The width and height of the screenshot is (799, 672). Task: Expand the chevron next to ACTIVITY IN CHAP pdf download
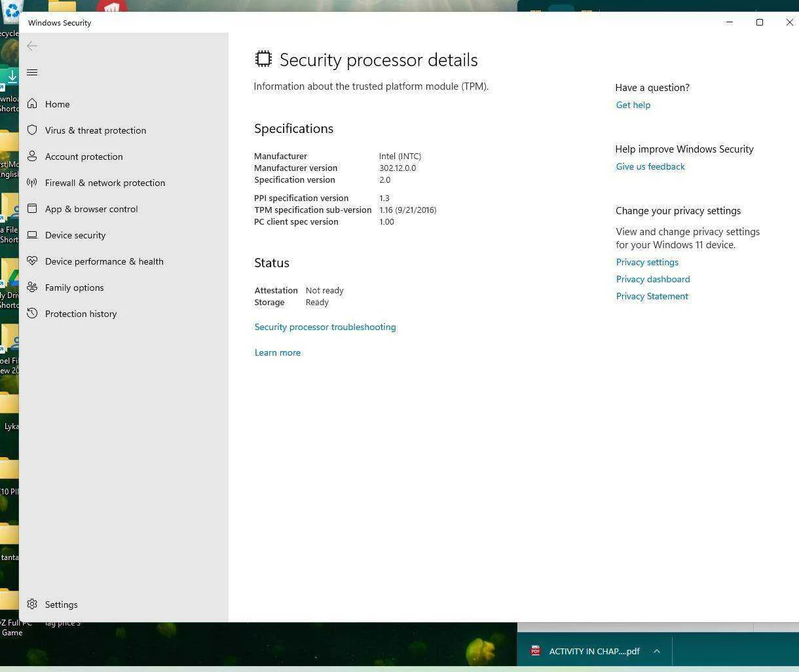pos(657,651)
